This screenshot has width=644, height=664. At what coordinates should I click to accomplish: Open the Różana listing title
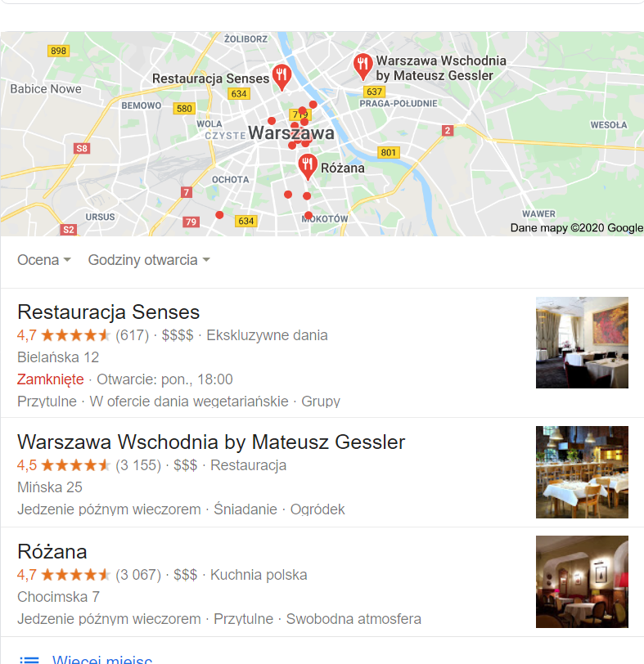click(52, 552)
